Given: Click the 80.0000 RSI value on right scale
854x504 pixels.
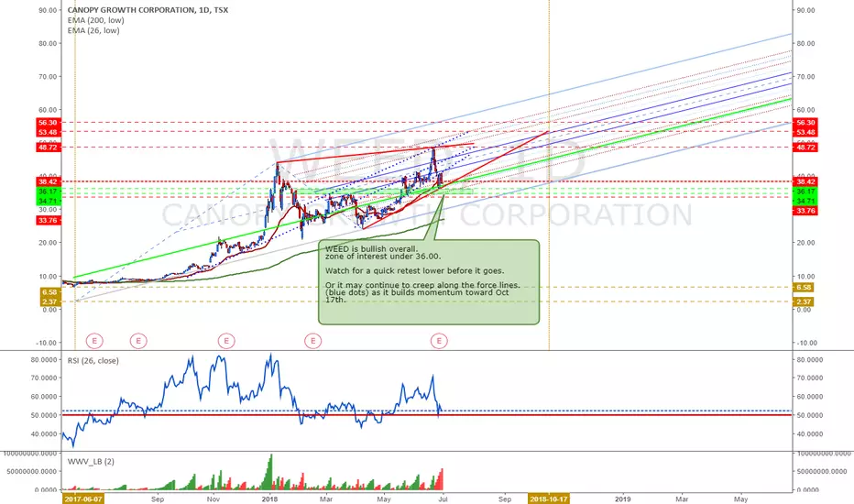Looking at the screenshot, I should coord(810,359).
